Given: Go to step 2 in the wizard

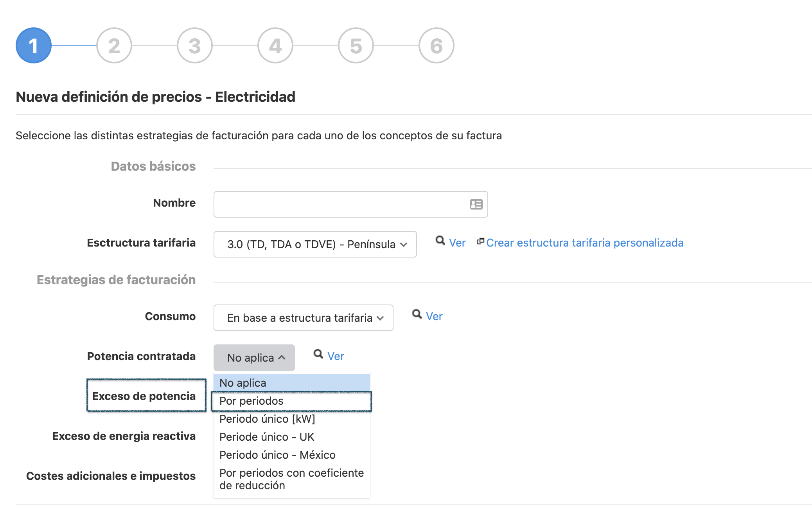Looking at the screenshot, I should point(114,45).
